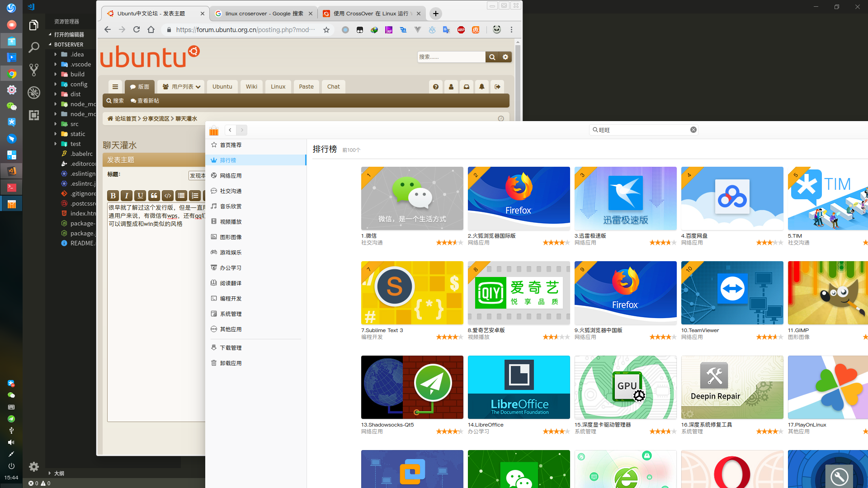Go to 分享交流区 breadcrumb link
Viewport: 868px width, 488px height.
point(156,119)
